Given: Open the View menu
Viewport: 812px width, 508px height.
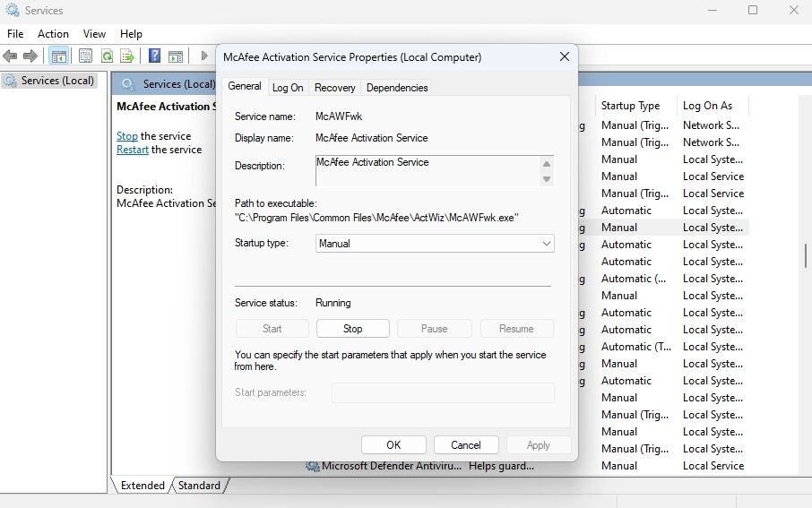Looking at the screenshot, I should (94, 33).
